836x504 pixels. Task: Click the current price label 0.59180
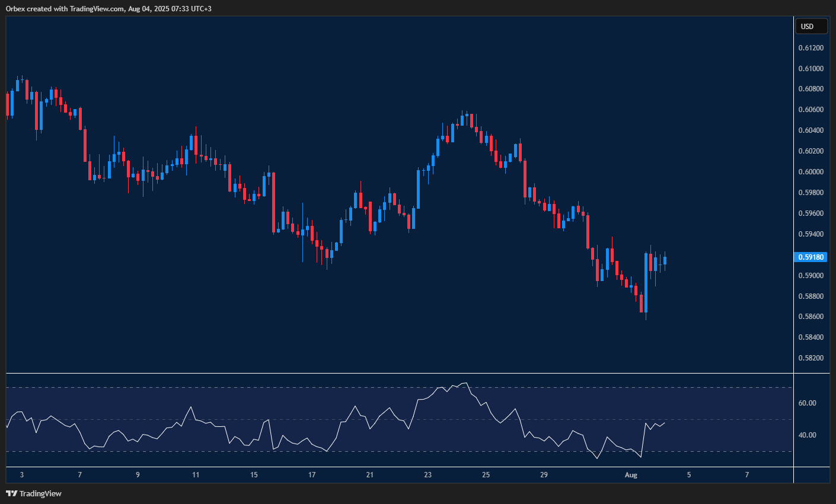click(811, 257)
